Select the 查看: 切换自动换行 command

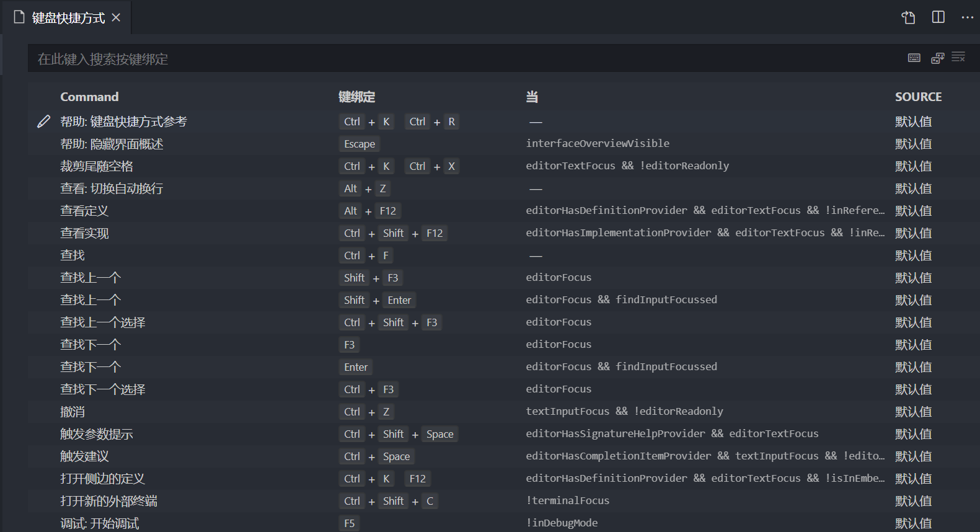click(x=112, y=188)
